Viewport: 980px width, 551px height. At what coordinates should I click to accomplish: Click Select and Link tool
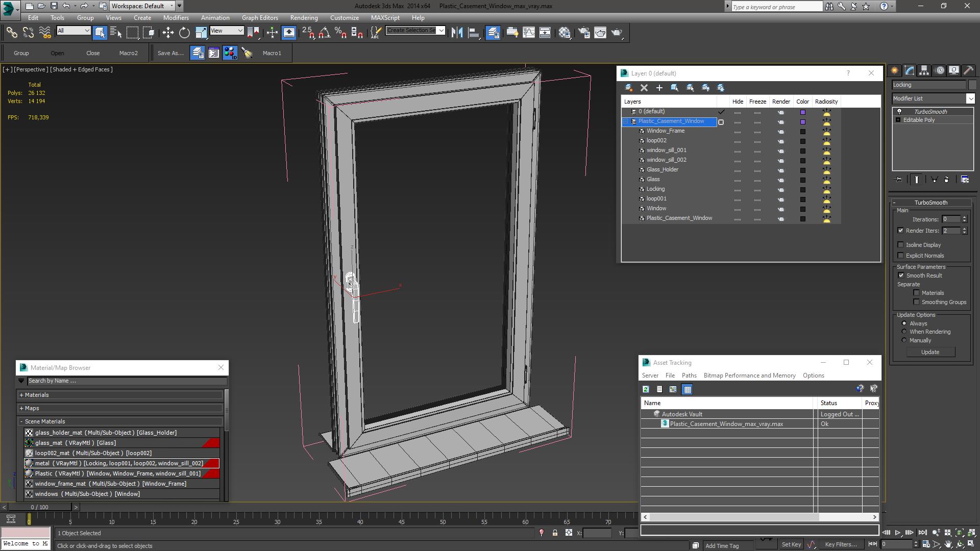click(x=12, y=33)
